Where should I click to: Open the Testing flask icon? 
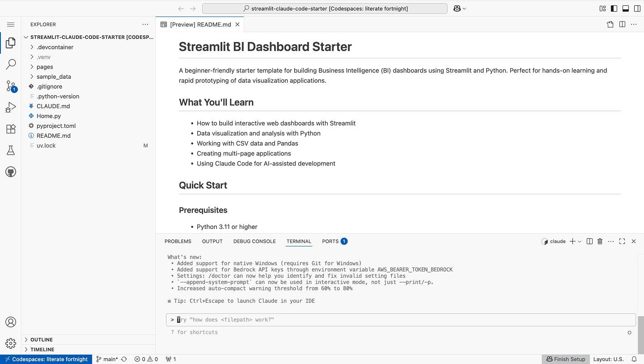(x=11, y=150)
